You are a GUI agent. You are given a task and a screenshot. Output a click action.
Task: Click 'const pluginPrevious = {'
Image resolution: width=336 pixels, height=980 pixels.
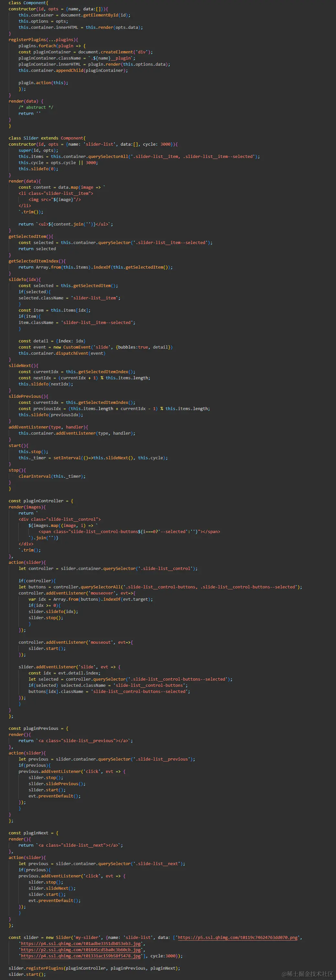(x=38, y=729)
